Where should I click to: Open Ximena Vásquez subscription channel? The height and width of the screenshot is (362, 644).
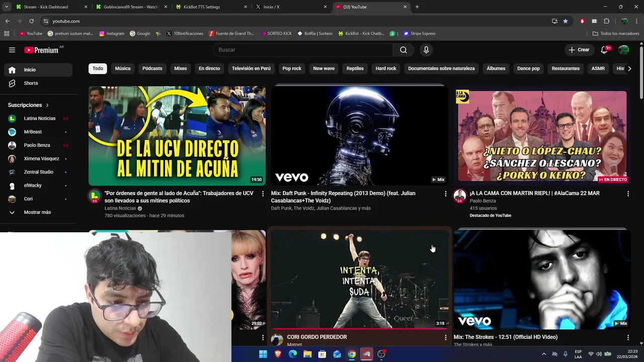(38, 158)
